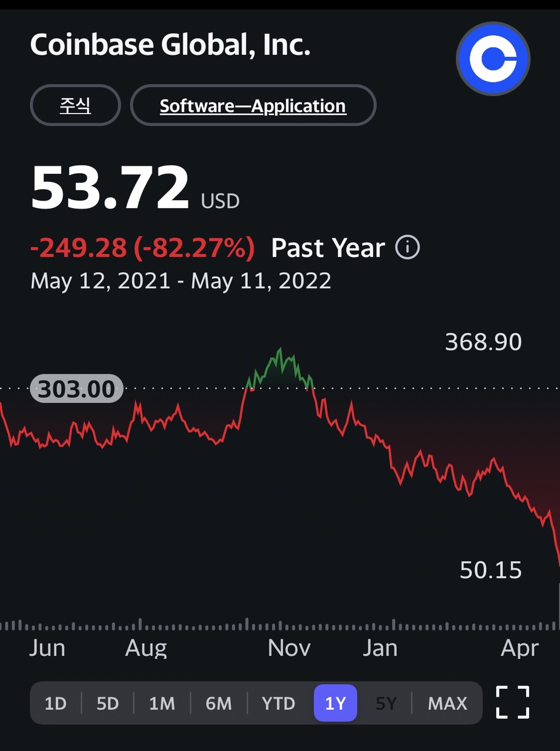
Task: Tap the Jun axis label
Action: [47, 648]
